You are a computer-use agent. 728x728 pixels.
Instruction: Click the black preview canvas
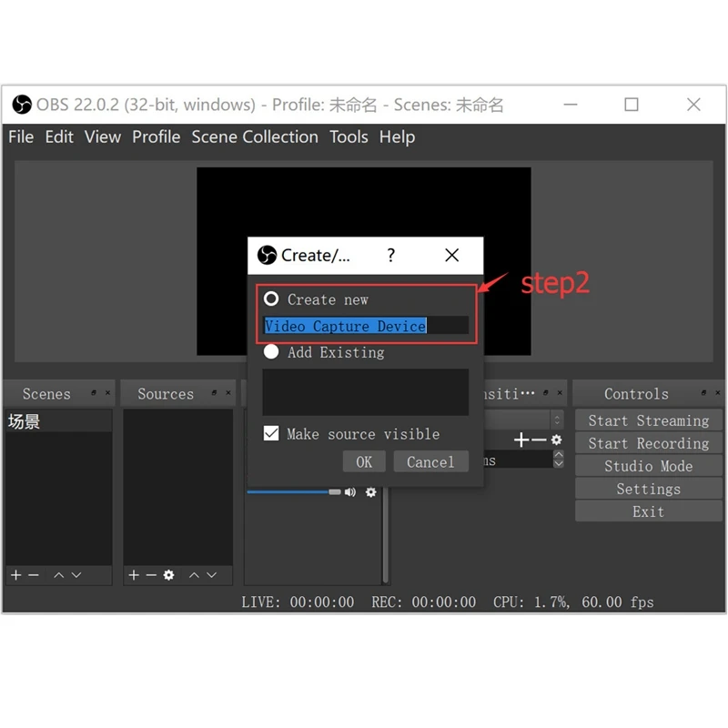coord(363,204)
